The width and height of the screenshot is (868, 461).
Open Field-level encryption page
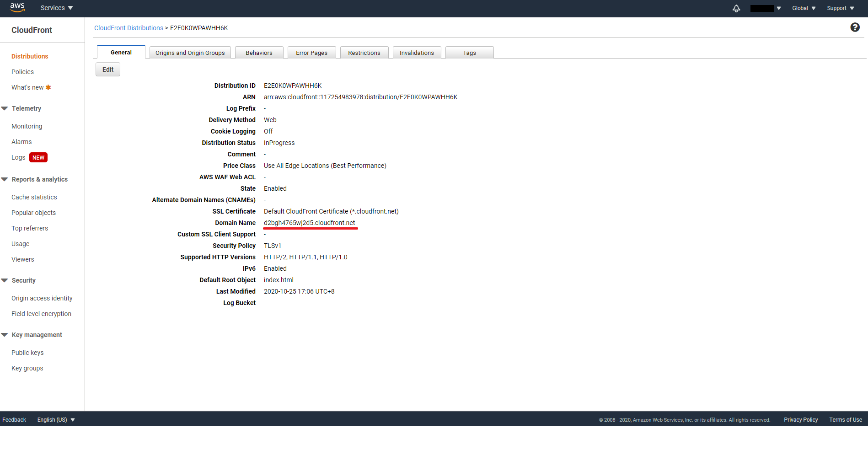click(x=41, y=314)
